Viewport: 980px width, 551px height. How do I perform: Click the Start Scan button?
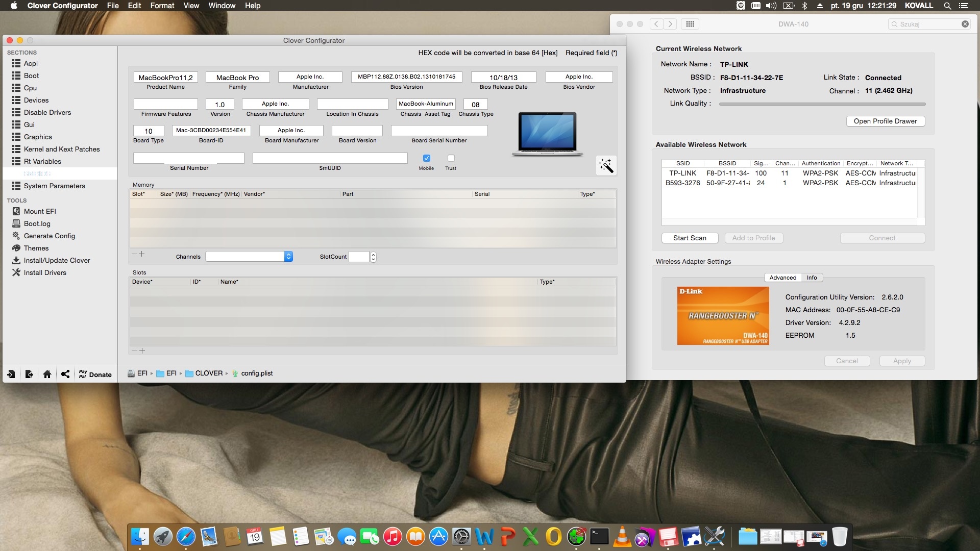coord(690,238)
